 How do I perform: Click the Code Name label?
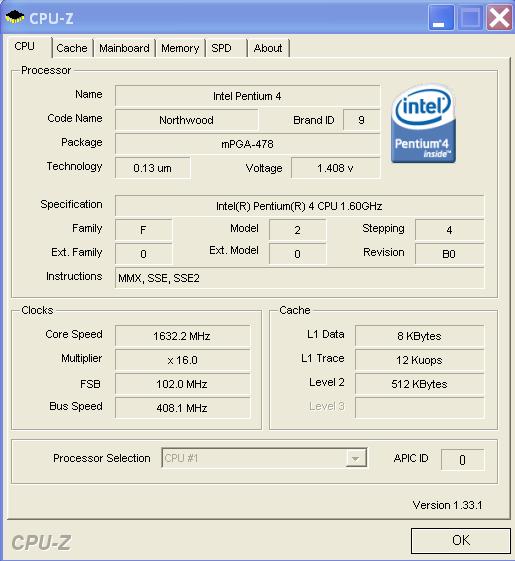[75, 118]
